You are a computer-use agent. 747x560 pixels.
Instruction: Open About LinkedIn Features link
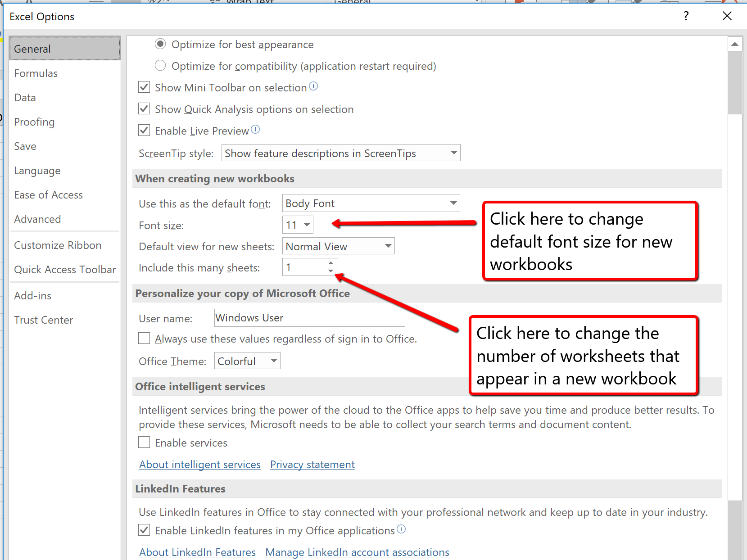[x=197, y=552]
